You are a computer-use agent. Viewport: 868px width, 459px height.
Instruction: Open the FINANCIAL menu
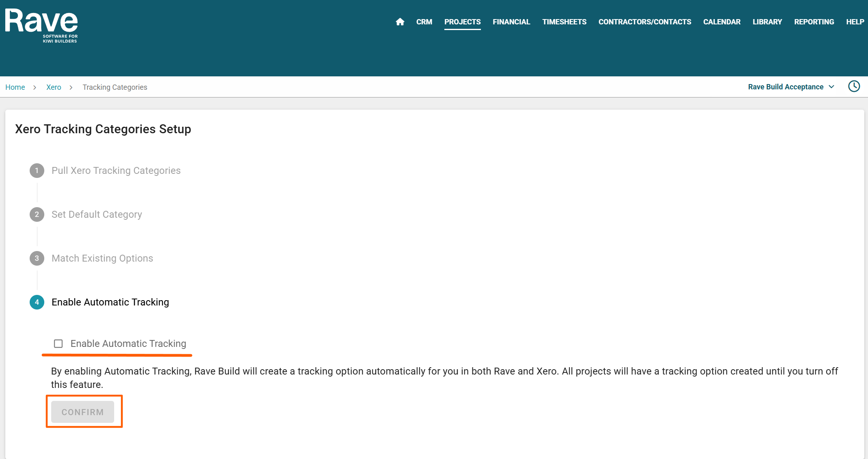coord(511,22)
